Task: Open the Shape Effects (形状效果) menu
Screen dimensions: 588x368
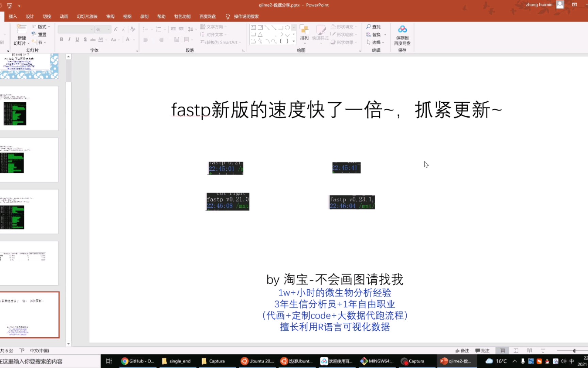Action: tap(344, 42)
